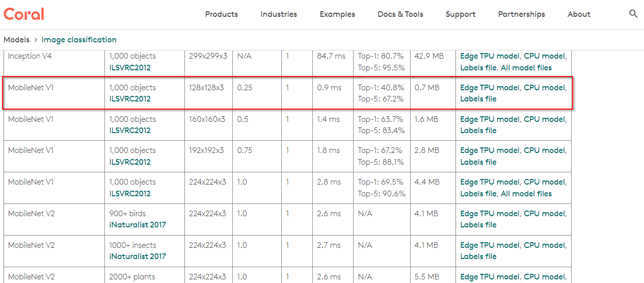Select the '900+ birds' cell
This screenshot has width=644, height=283.
click(127, 214)
